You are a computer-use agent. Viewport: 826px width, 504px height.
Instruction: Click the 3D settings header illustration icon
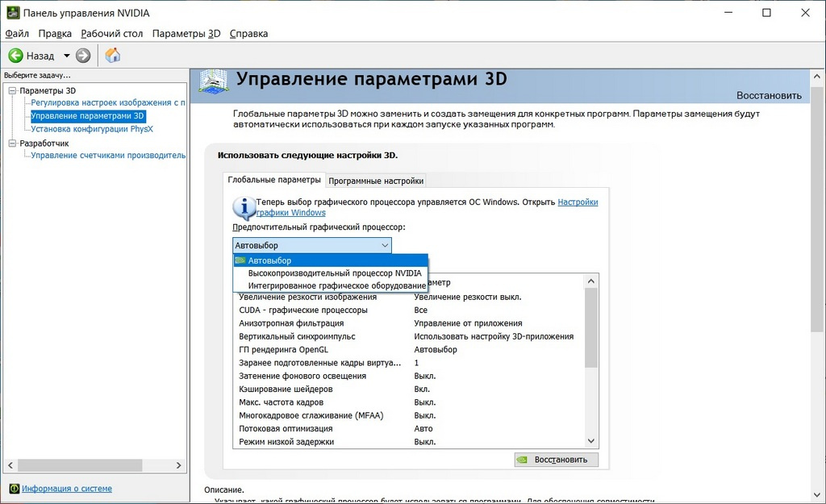214,82
